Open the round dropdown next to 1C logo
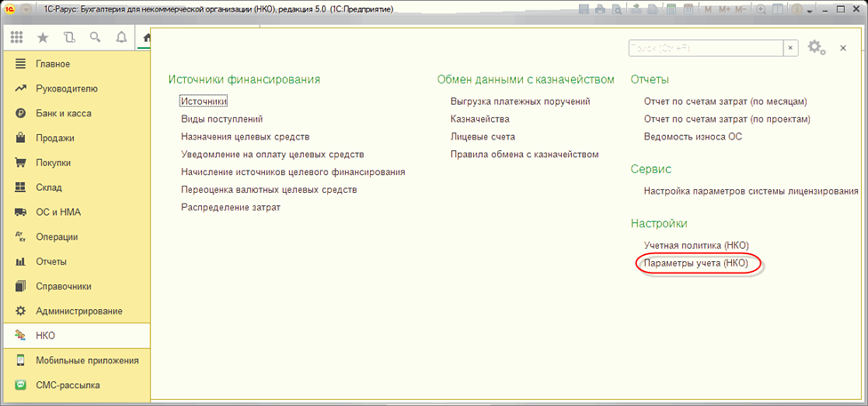Viewport: 868px width, 406px height. point(26,10)
